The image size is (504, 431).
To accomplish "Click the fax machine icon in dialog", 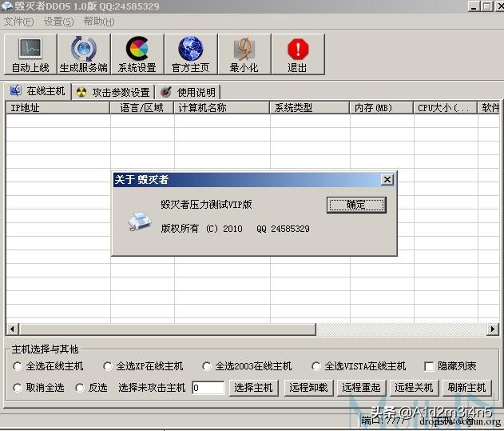I will click(140, 221).
